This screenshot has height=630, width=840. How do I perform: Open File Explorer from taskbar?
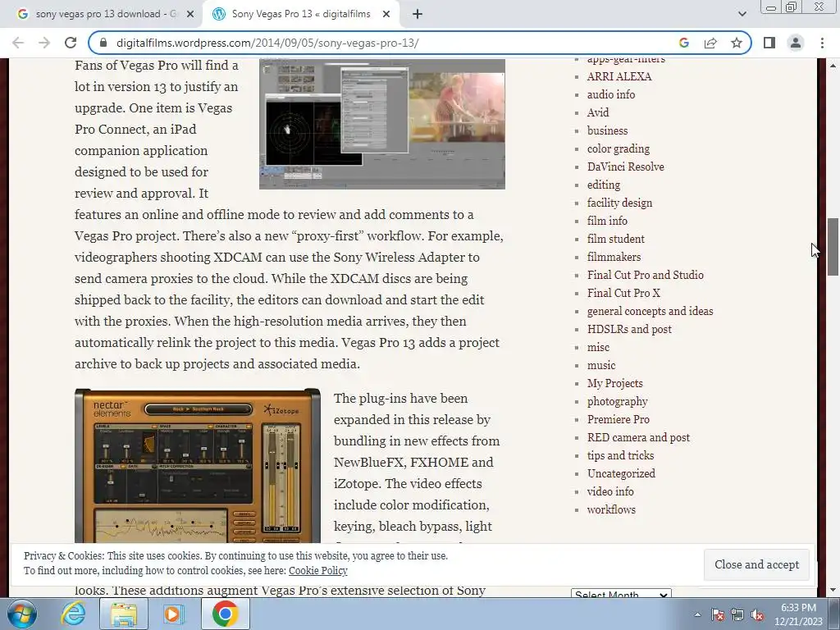(124, 614)
